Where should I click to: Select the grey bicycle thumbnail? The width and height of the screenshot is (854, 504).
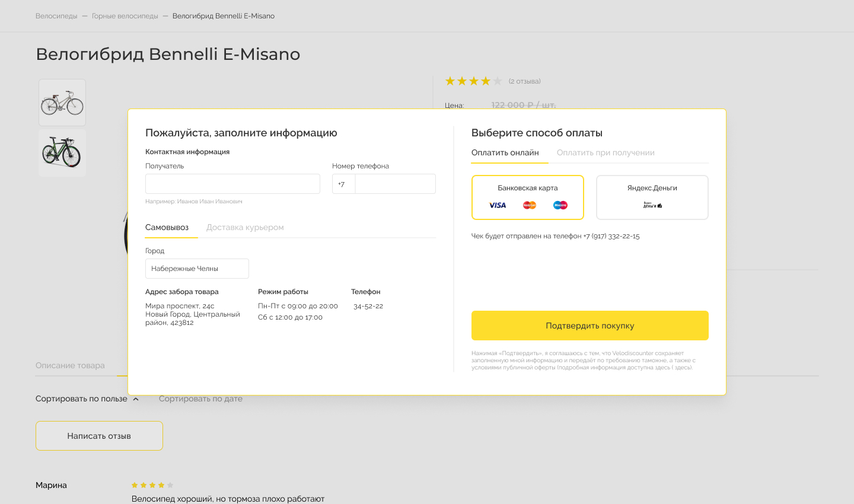62,103
